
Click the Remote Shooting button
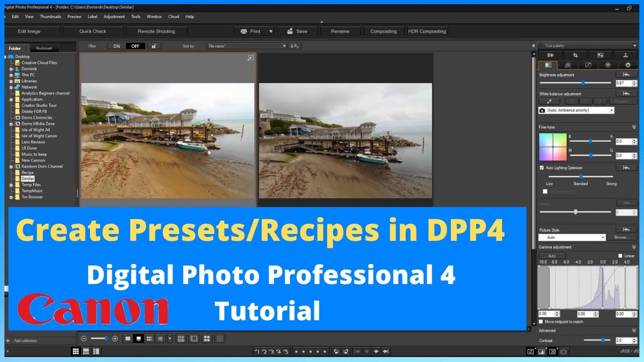click(x=156, y=31)
